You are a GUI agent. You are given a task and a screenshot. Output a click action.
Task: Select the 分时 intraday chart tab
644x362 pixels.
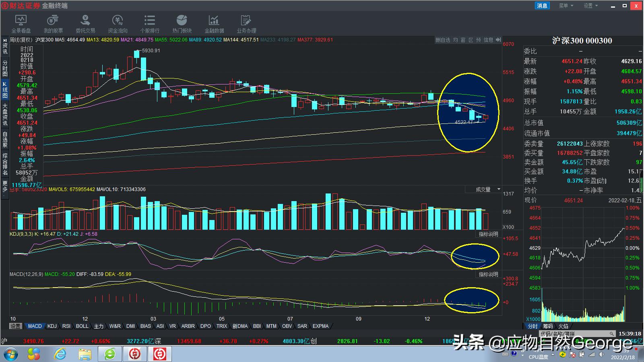532,326
